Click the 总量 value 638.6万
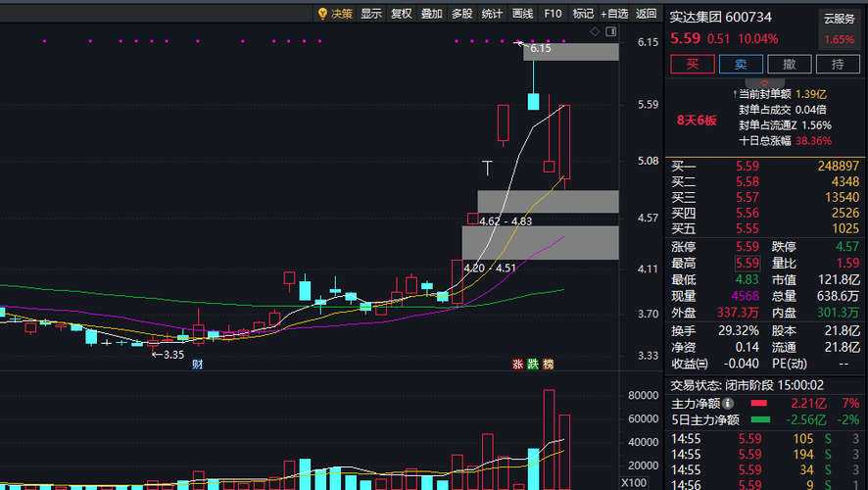This screenshot has width=868, height=490. pos(838,296)
